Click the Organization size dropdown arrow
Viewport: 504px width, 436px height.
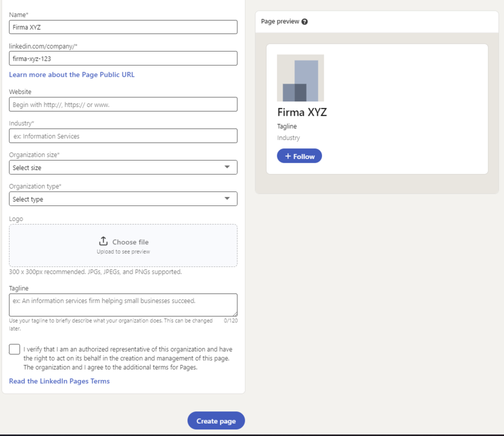[x=227, y=167]
